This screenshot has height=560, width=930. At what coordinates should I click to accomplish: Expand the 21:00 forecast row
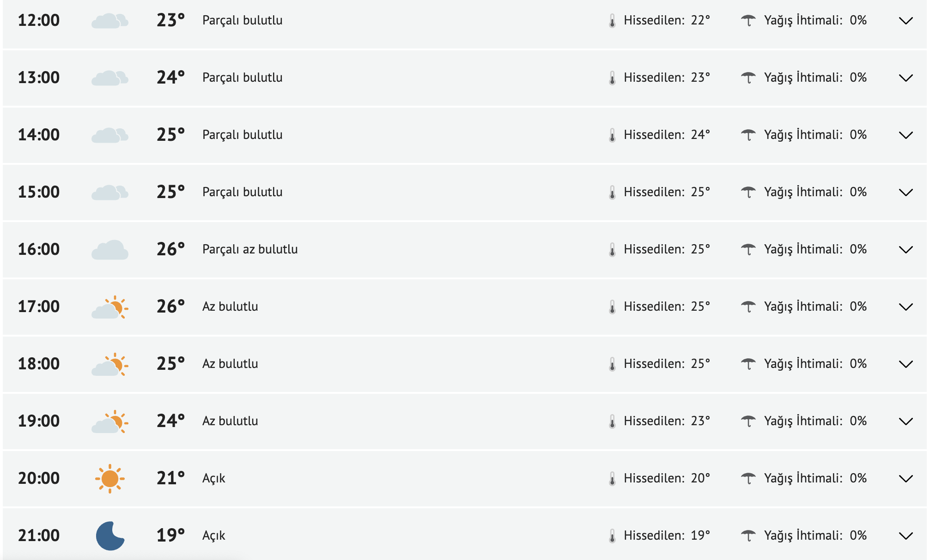click(906, 536)
